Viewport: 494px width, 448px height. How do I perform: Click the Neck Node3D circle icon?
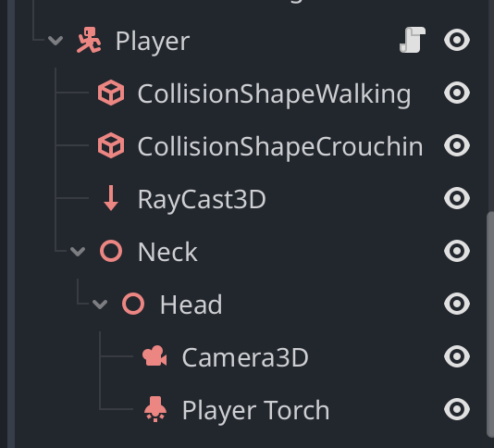click(111, 251)
